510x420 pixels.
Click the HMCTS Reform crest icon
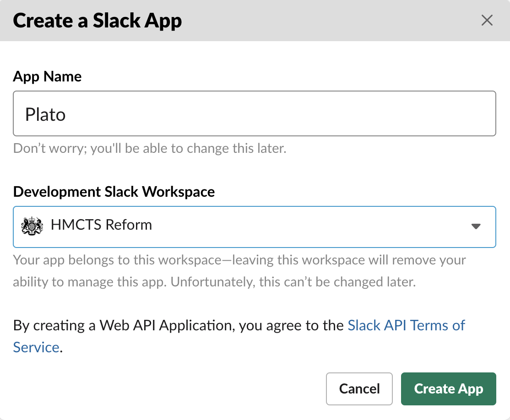32,225
